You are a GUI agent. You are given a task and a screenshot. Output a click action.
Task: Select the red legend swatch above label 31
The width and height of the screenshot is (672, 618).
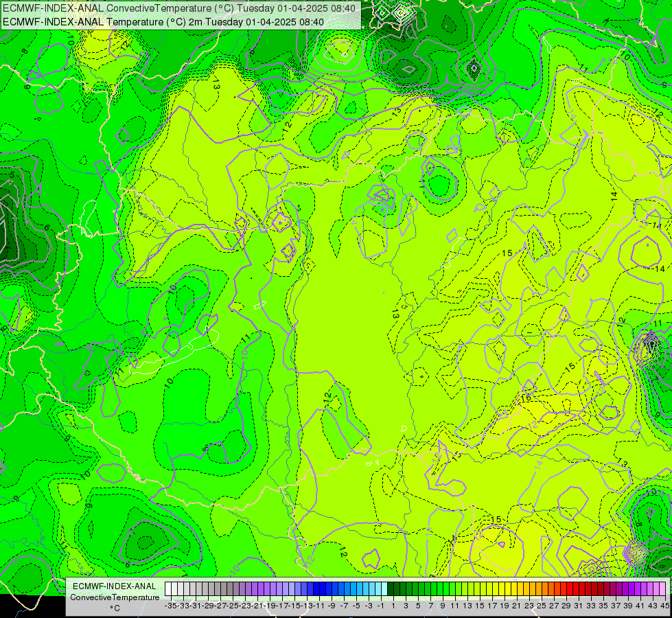point(576,589)
